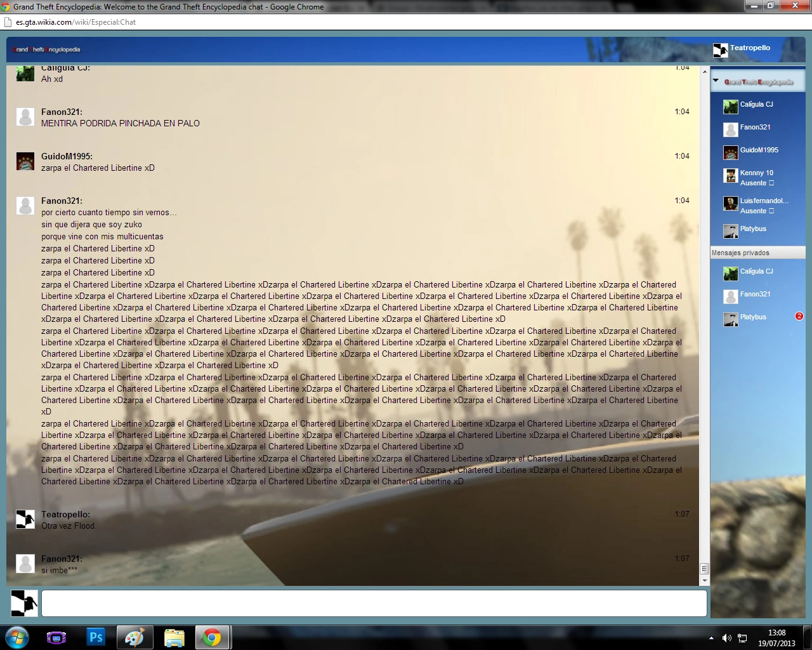Screen dimensions: 812x650
Task: Click the Teatropello username in header
Action: coord(750,48)
